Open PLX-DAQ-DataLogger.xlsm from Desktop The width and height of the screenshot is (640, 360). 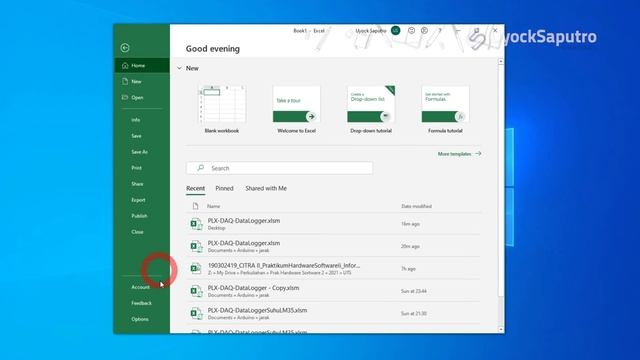click(333, 224)
